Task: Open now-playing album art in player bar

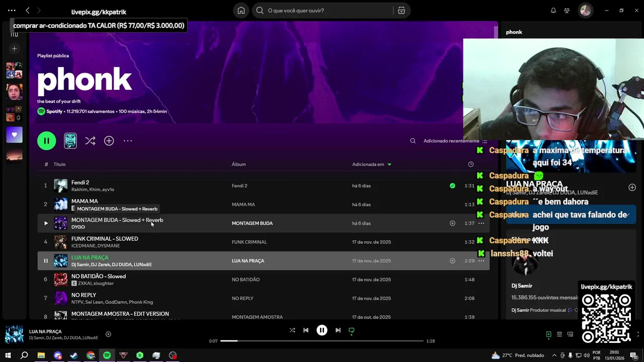Action: (14, 334)
